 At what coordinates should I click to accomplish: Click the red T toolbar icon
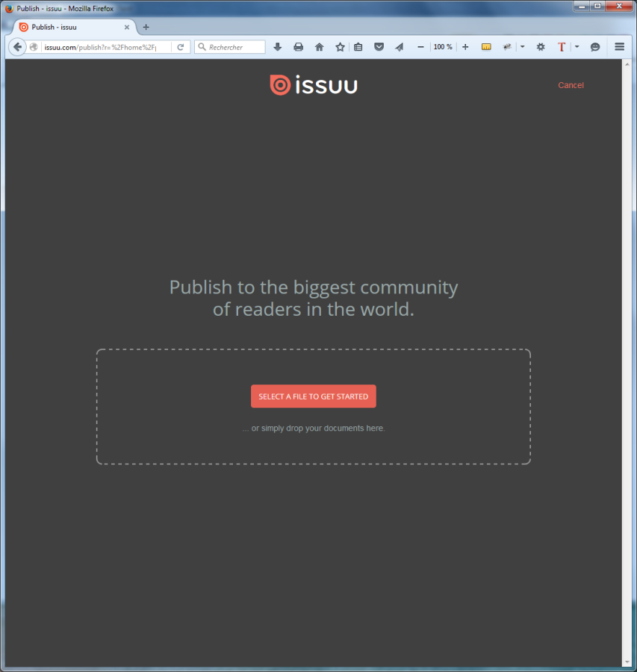pos(562,47)
